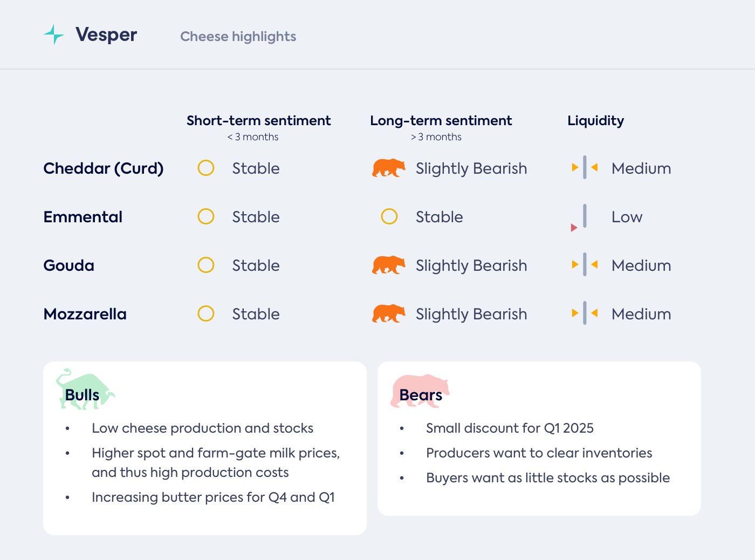Click Cheddar's short-term stable circle icon
The image size is (755, 560).
pos(206,168)
